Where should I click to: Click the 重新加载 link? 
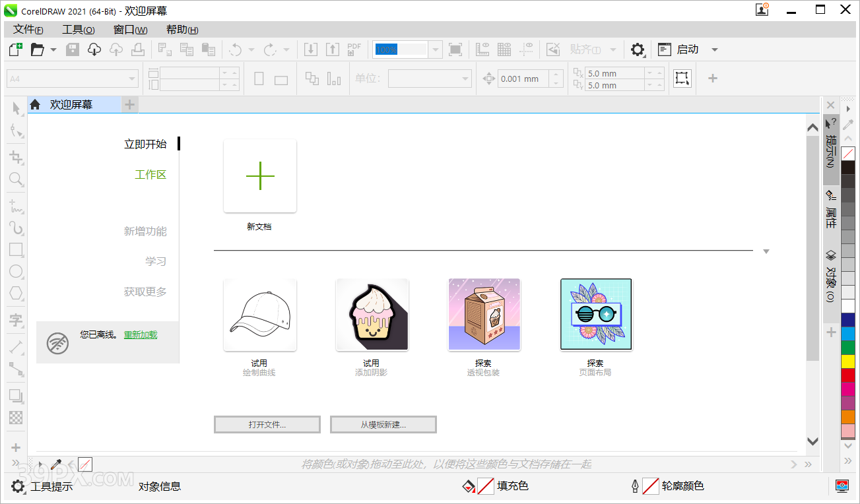click(x=141, y=334)
